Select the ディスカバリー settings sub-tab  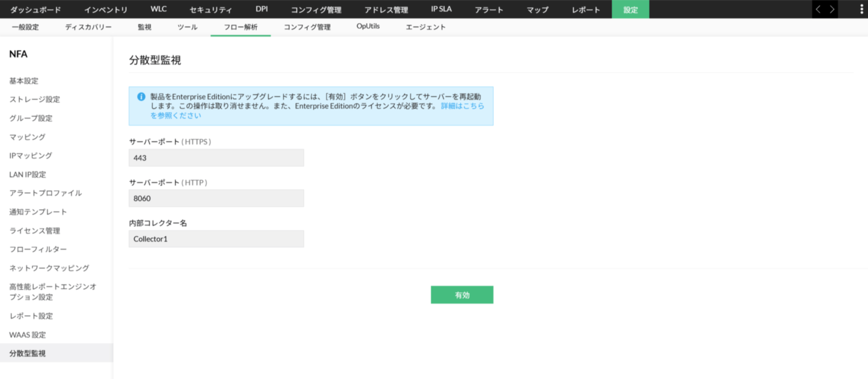(x=88, y=27)
